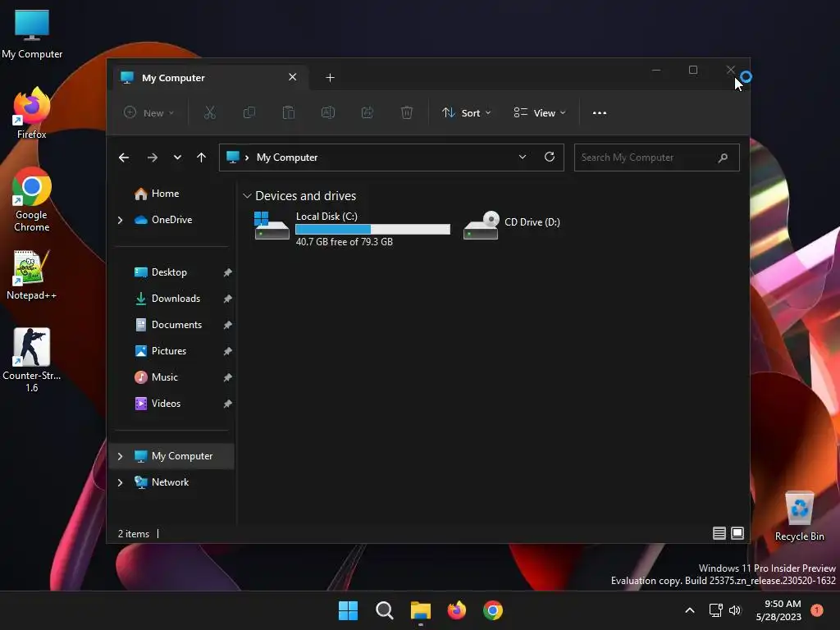Close the My Computer tab

(293, 77)
